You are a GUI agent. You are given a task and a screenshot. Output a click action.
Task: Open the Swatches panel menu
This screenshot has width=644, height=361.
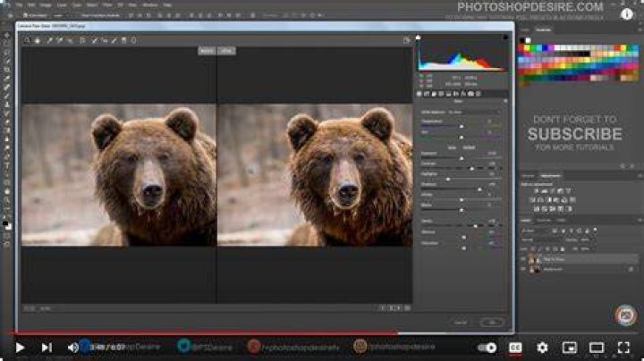pos(640,30)
